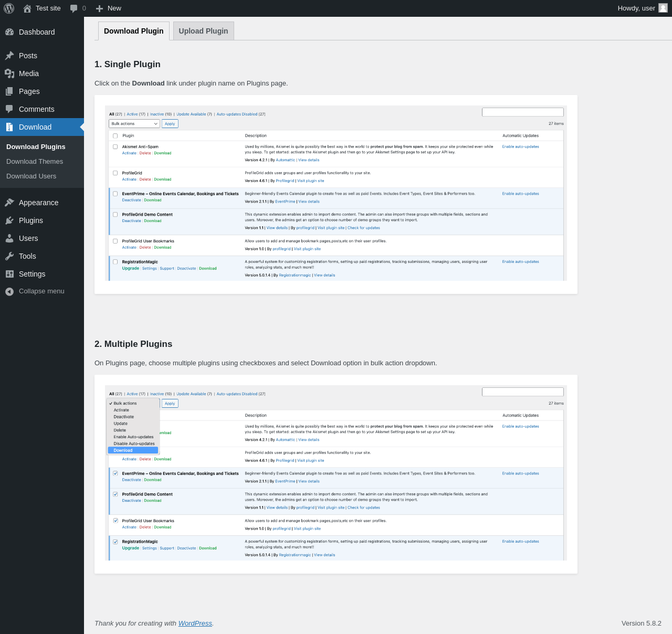Click the Multiple Plugins instruction screenshot
Screen dimensions: 672x634
(336, 474)
